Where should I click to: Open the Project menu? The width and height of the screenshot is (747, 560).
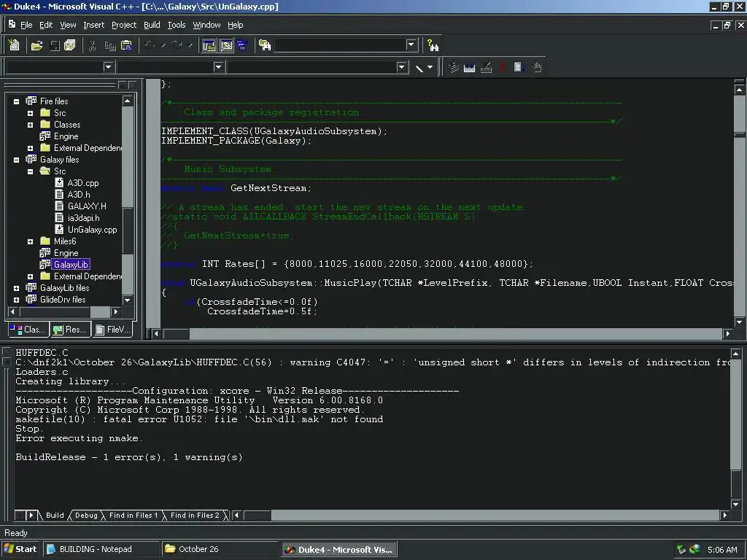click(x=124, y=25)
